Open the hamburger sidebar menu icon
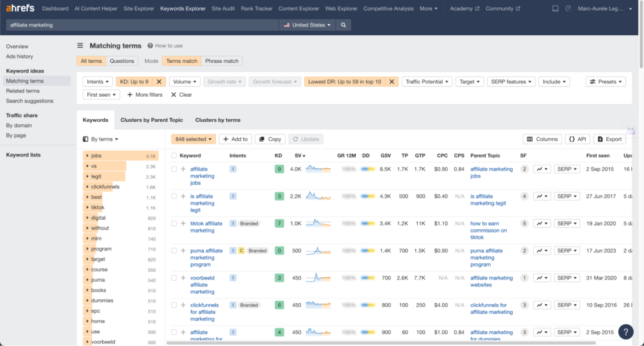 [80, 45]
